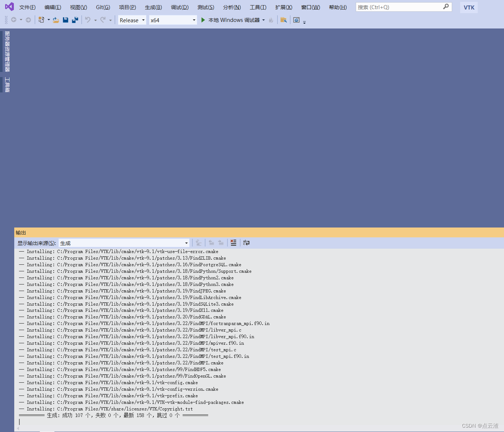Go to previous message in Output
The image size is (504, 432).
(211, 243)
